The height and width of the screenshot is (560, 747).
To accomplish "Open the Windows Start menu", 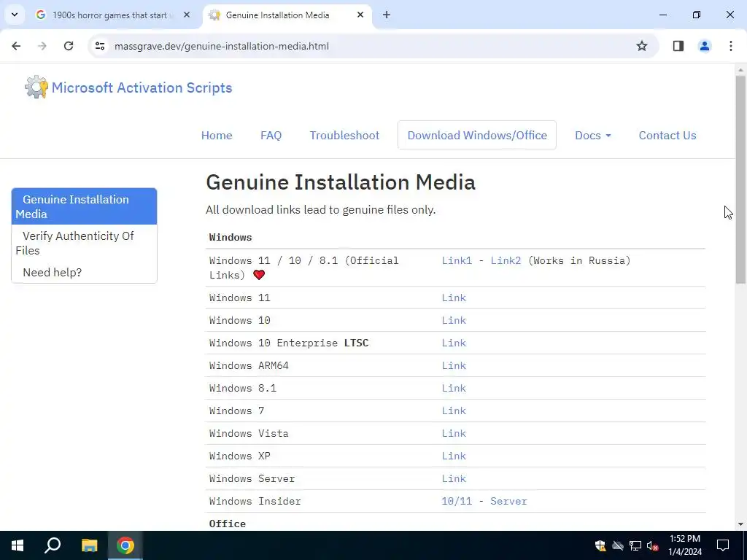I will point(18,545).
